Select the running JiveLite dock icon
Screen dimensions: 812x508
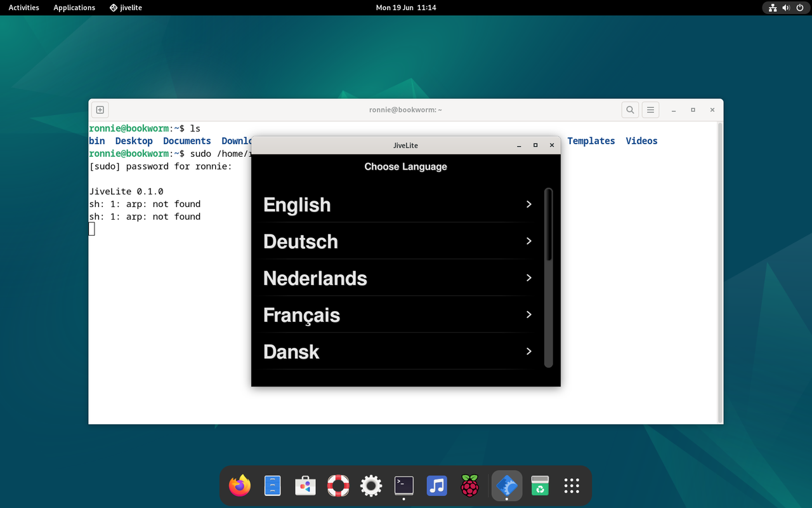(x=507, y=486)
